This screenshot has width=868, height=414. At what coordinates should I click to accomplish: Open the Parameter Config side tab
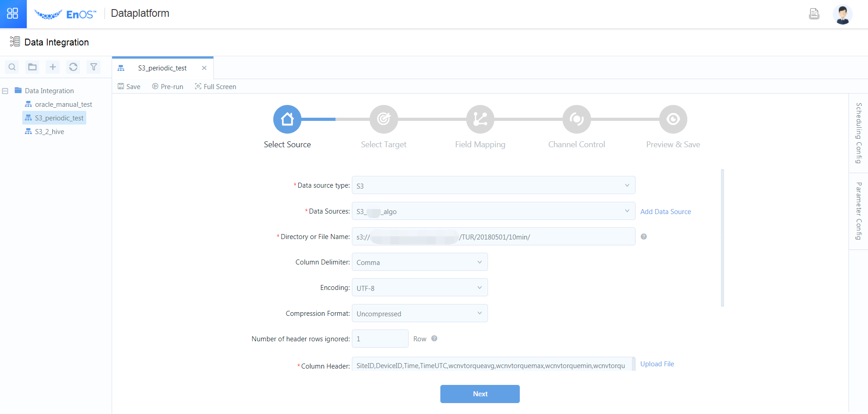coord(858,211)
